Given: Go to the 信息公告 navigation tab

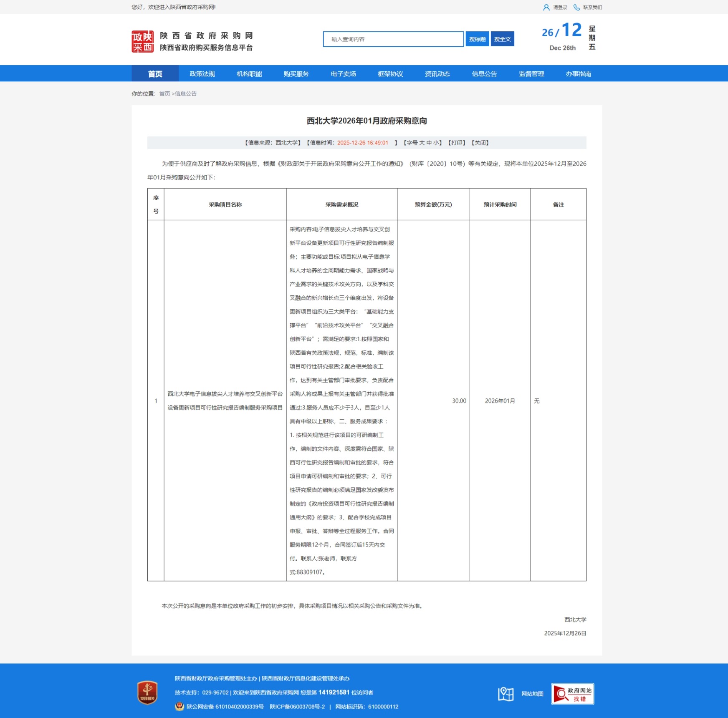Looking at the screenshot, I should point(484,74).
